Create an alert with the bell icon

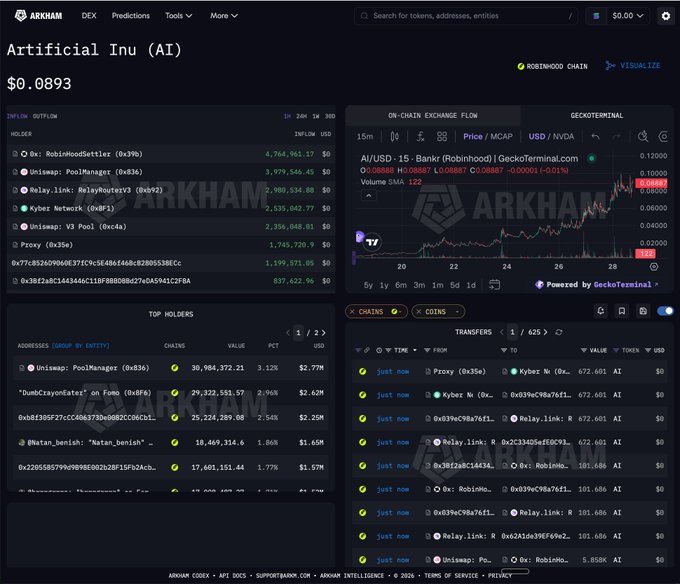point(601,311)
